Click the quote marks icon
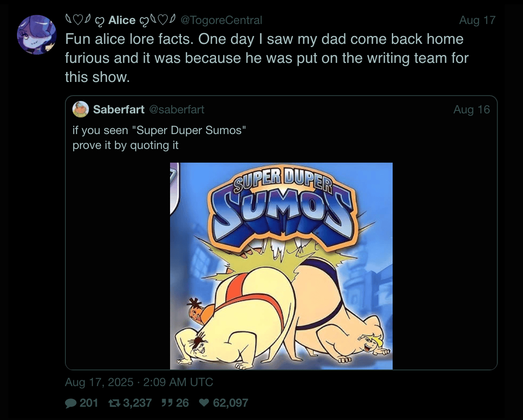This screenshot has width=523, height=420. [x=167, y=403]
